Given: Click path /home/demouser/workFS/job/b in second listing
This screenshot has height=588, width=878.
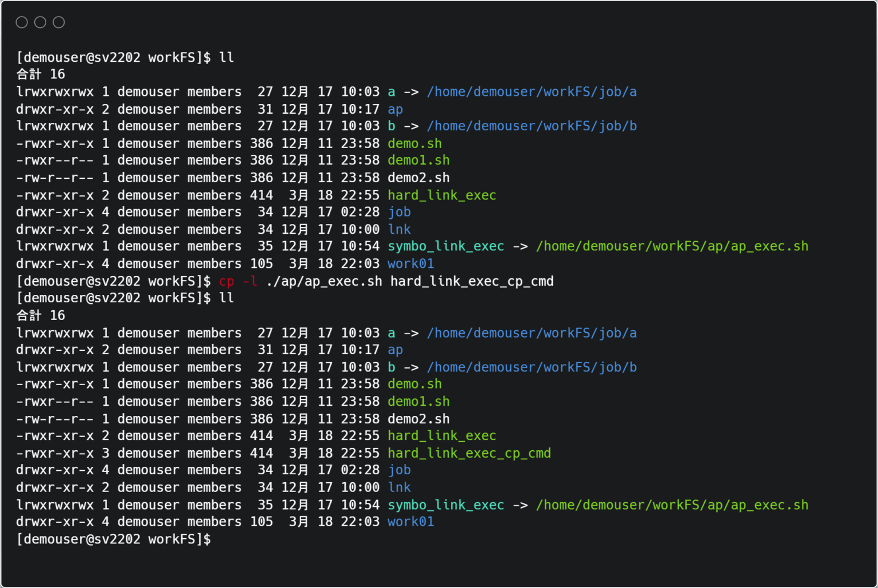Looking at the screenshot, I should click(x=532, y=367).
